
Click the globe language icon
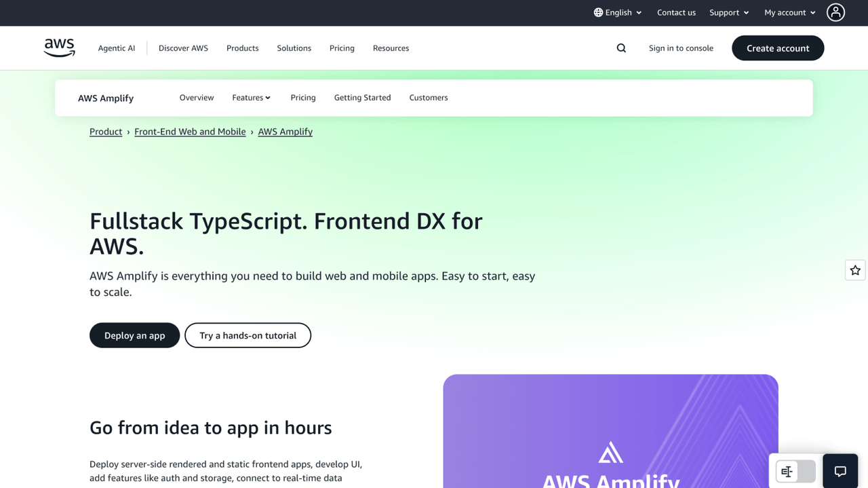point(598,12)
